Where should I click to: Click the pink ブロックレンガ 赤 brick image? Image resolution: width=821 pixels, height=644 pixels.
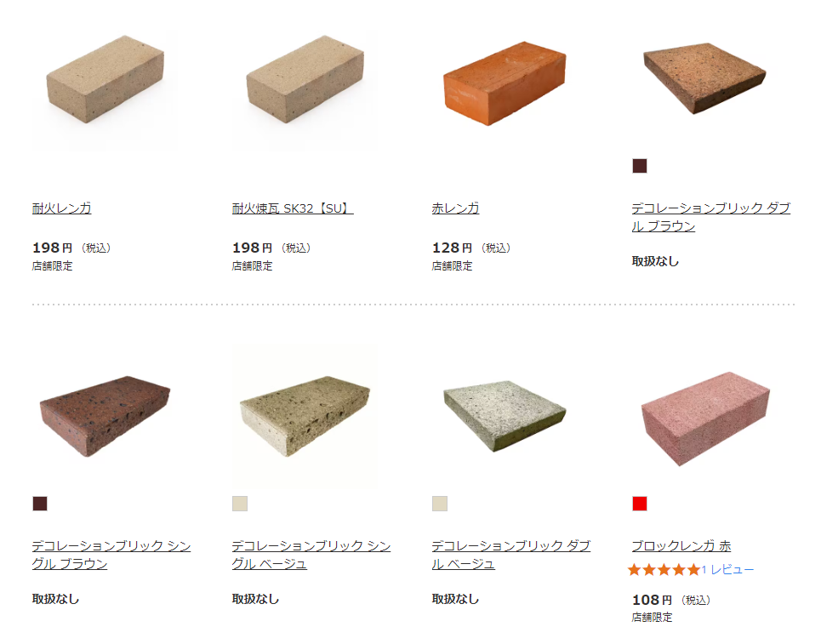coord(704,418)
